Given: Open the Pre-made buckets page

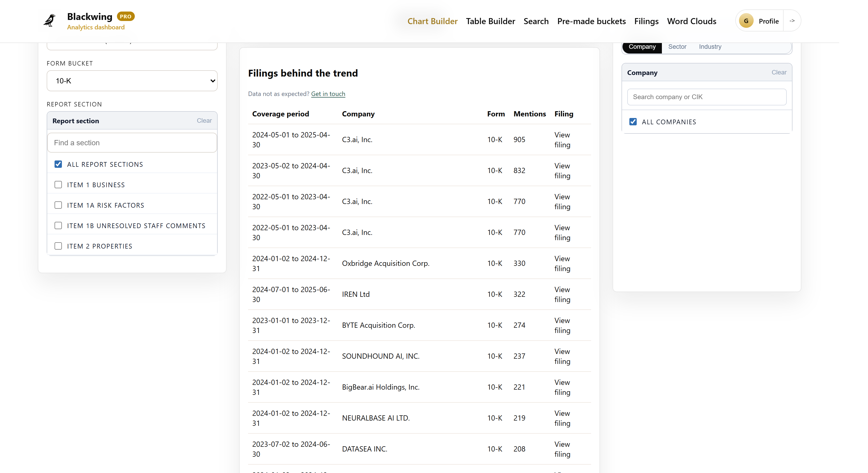Looking at the screenshot, I should coord(591,21).
